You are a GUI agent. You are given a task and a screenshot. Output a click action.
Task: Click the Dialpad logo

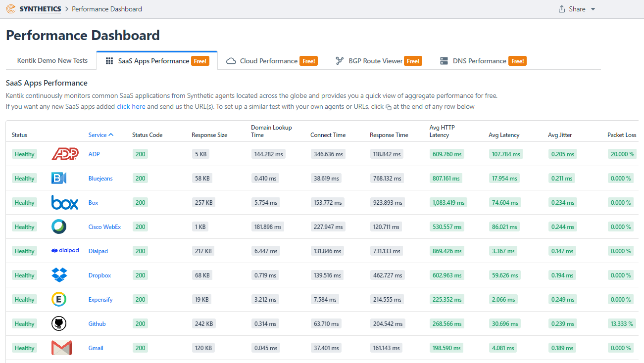(65, 251)
